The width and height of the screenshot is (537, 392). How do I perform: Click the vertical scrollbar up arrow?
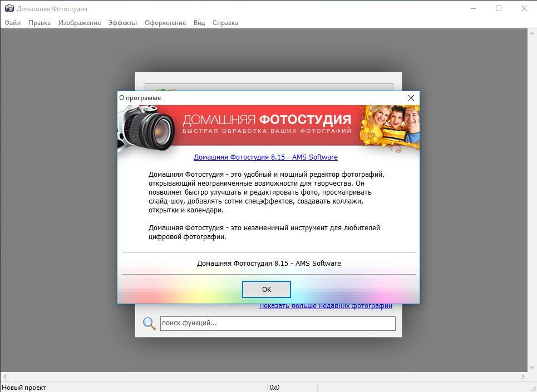pos(532,33)
